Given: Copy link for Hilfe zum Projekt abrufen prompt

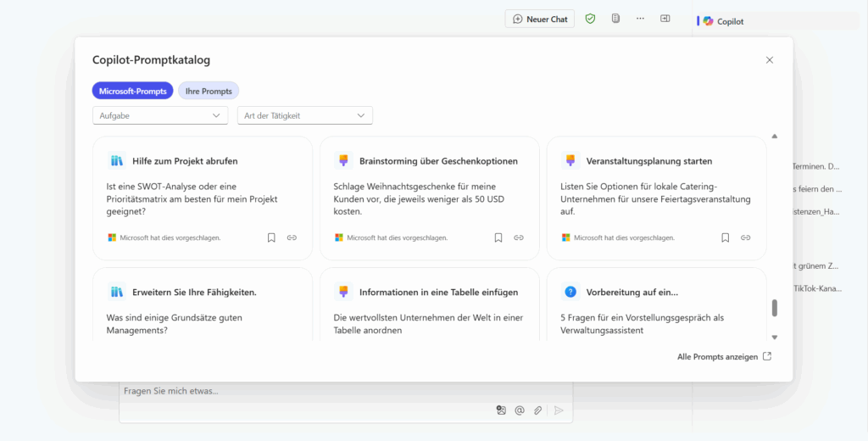Looking at the screenshot, I should (292, 237).
